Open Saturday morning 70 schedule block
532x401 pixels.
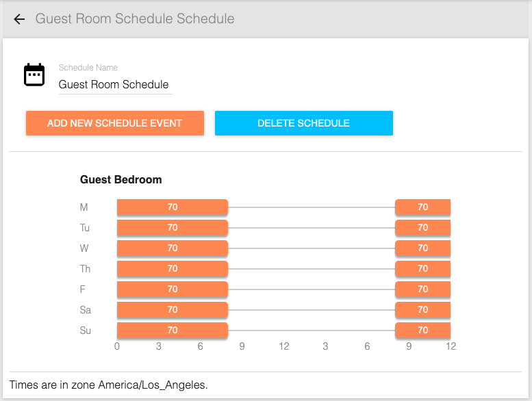pos(173,310)
